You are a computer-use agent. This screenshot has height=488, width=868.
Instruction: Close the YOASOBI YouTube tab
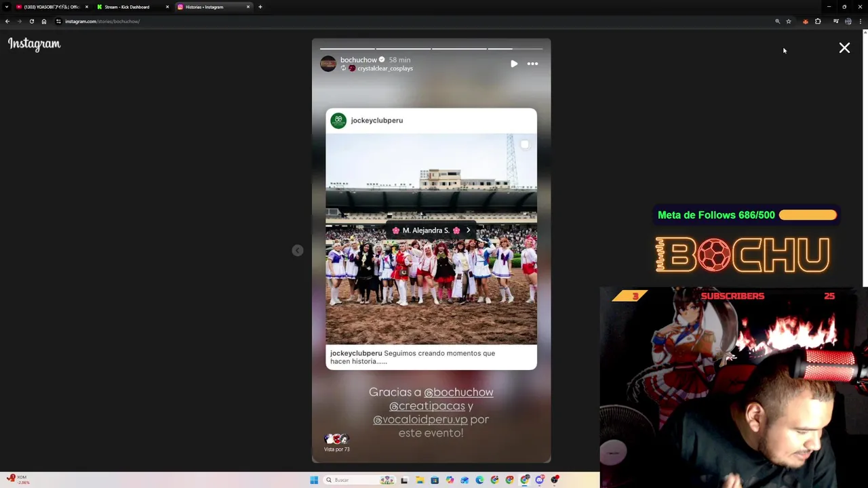(x=86, y=7)
